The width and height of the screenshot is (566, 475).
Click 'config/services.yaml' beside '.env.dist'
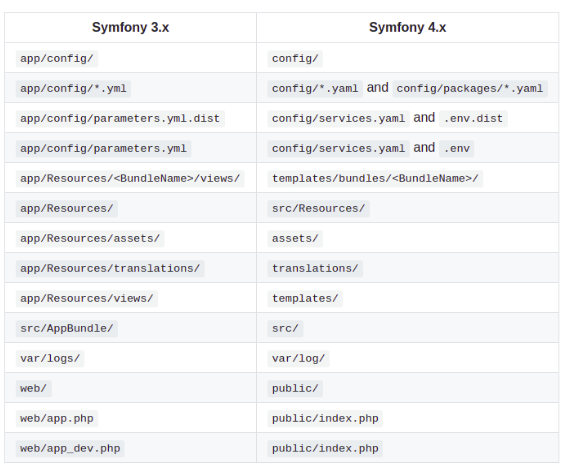coord(338,118)
